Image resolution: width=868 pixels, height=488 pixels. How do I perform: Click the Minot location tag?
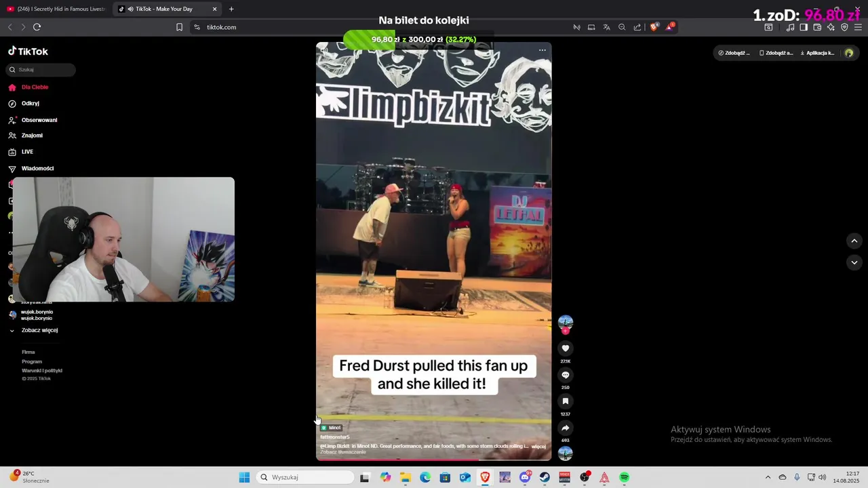click(x=331, y=428)
